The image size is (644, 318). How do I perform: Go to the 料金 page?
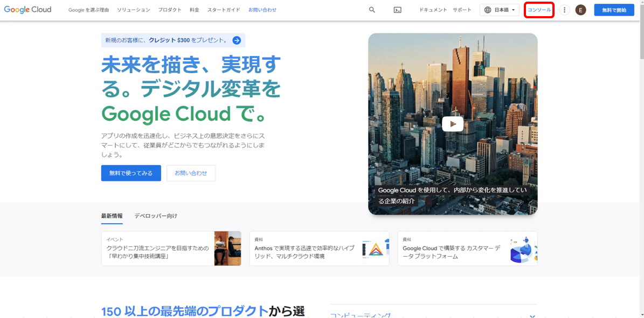pyautogui.click(x=194, y=10)
